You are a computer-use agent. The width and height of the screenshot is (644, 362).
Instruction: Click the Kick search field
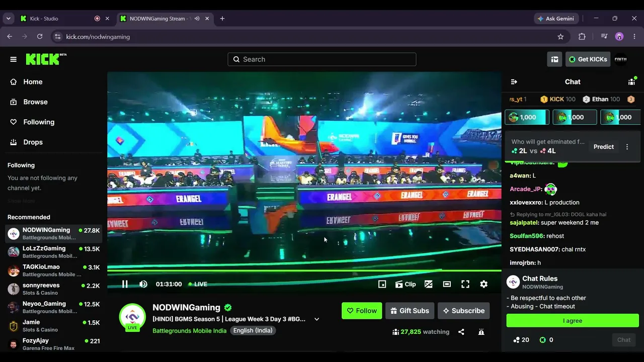pyautogui.click(x=322, y=59)
